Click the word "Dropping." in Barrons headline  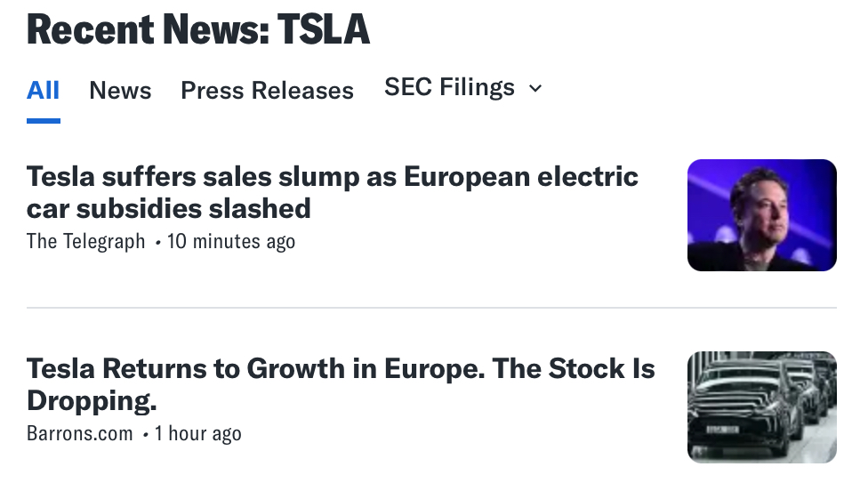click(92, 401)
